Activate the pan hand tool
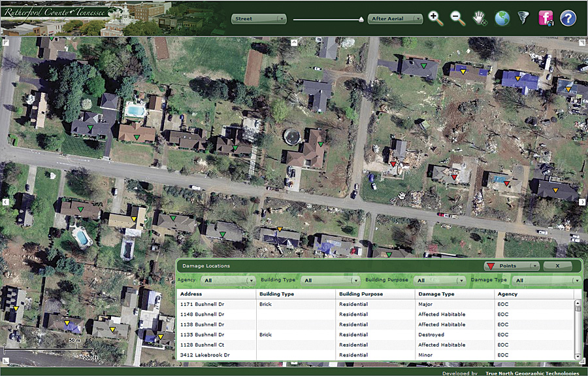588x376 pixels. (x=480, y=18)
